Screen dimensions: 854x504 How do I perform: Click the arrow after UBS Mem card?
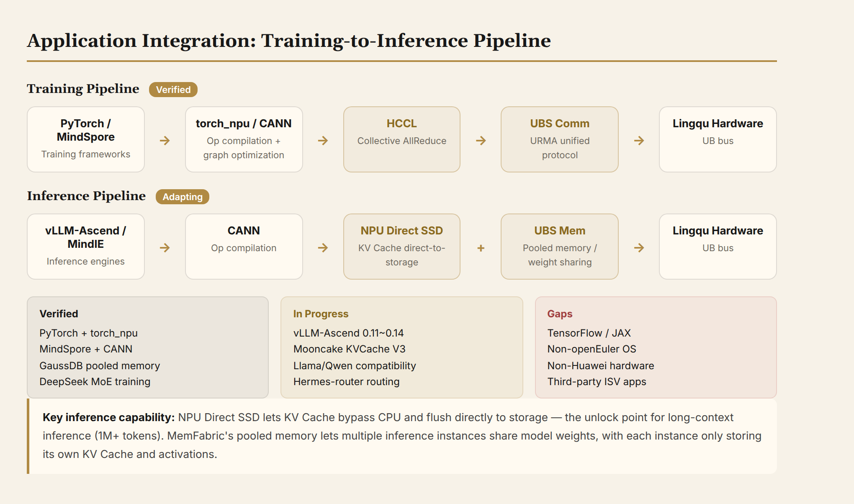[639, 248]
